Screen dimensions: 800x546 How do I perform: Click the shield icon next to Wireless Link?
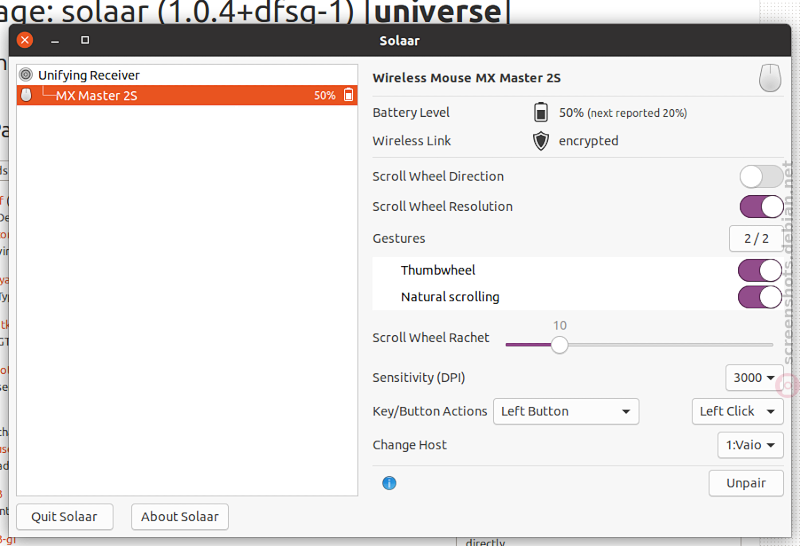click(x=541, y=141)
